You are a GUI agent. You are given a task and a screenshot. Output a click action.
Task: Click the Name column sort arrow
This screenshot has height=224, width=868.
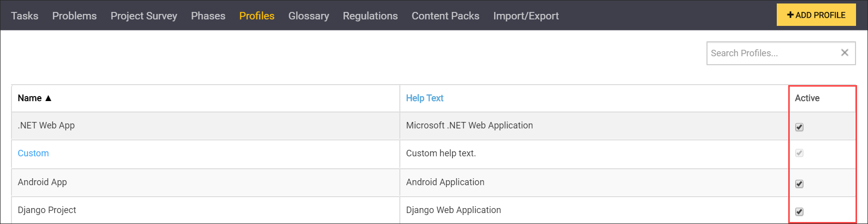point(48,99)
